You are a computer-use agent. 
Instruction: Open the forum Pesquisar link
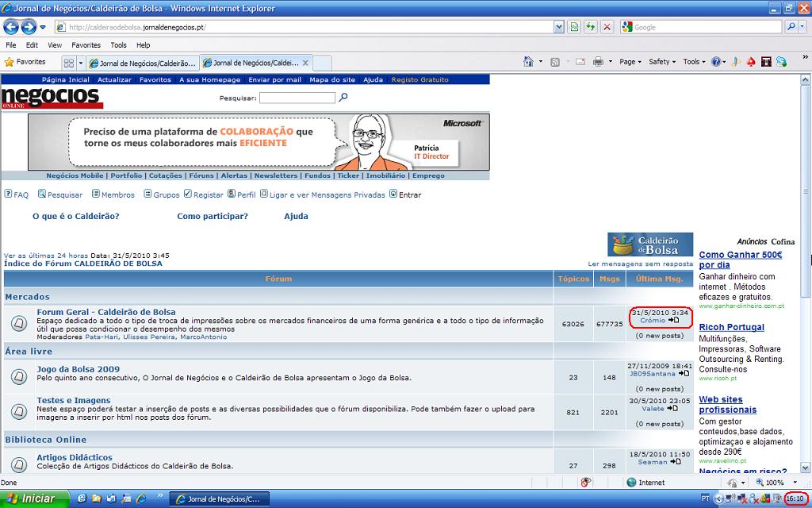point(60,194)
